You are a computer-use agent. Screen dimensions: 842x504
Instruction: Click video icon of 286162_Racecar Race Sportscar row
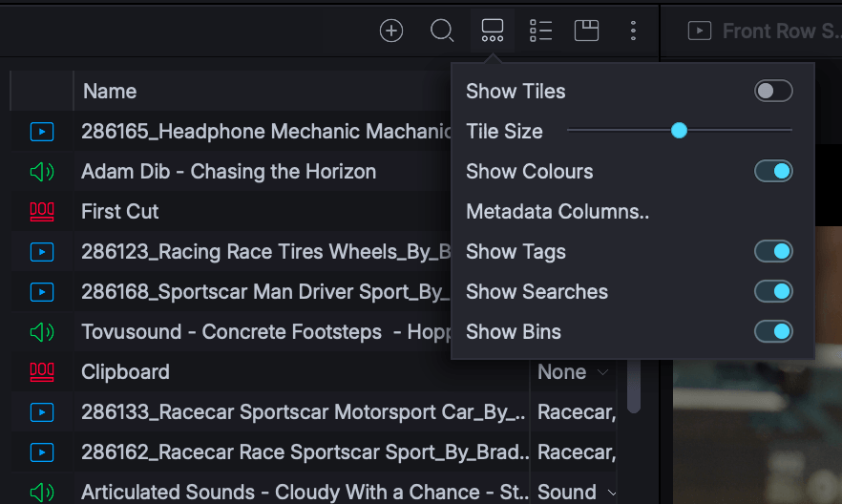click(x=42, y=452)
